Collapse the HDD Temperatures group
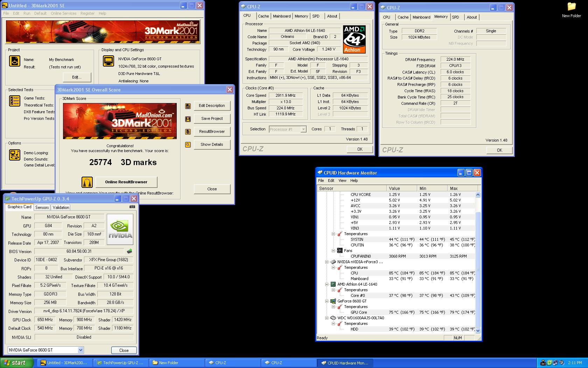Image resolution: width=588 pixels, height=368 pixels. coord(333,323)
